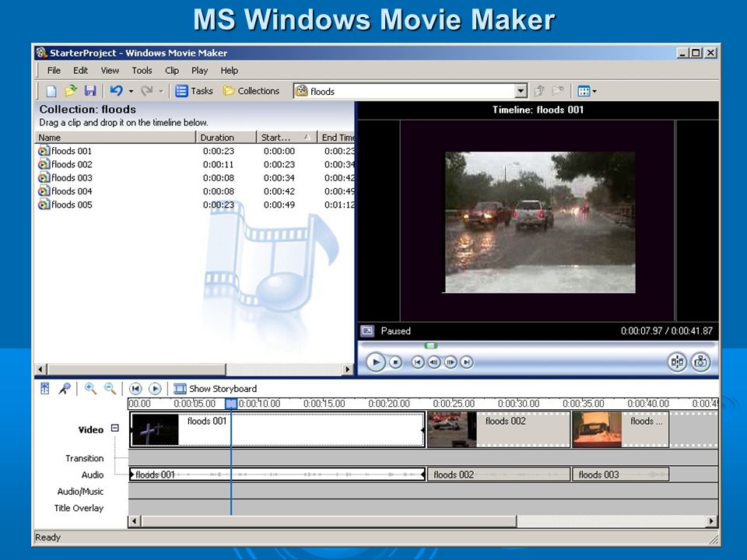Screen dimensions: 747x560
Task: Switch to the Show Storyboard view
Action: point(216,389)
